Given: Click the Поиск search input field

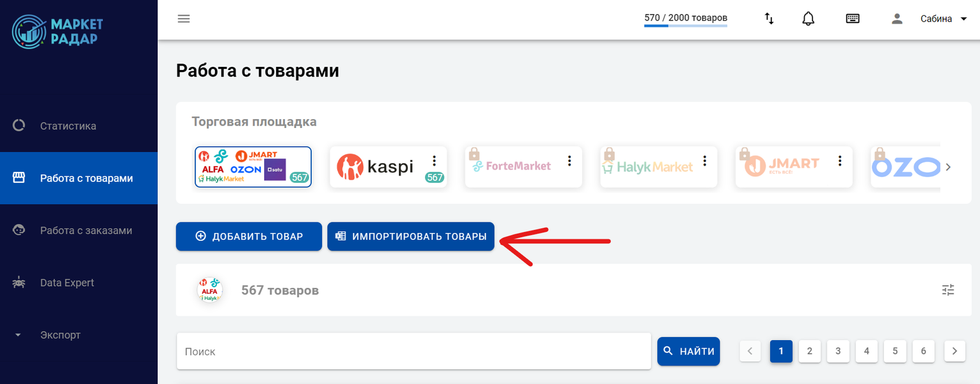Looking at the screenshot, I should tap(414, 352).
